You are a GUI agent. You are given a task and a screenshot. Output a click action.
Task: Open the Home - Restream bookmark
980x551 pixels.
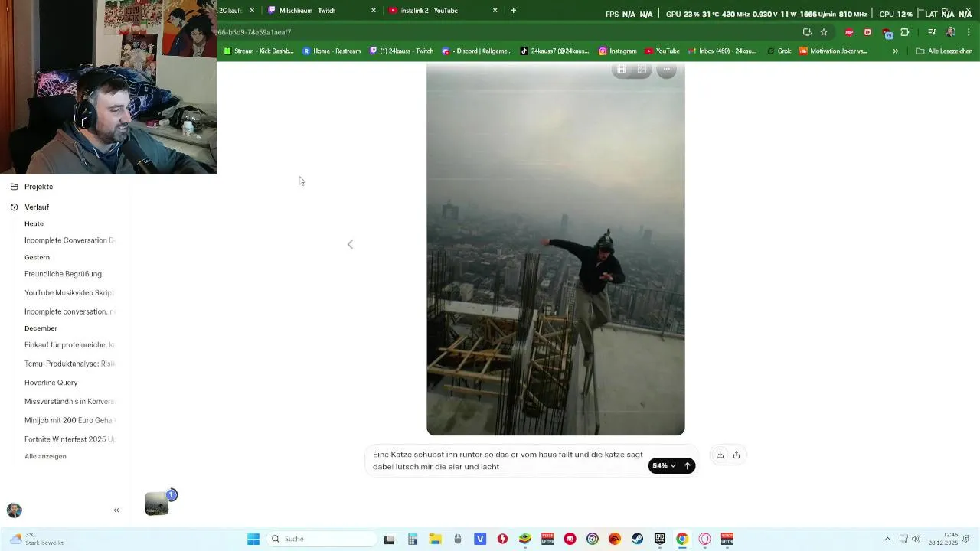tap(332, 51)
